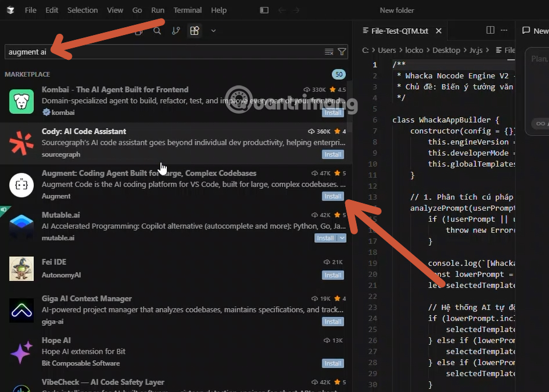Click the Cody 360K download count
The height and width of the screenshot is (392, 549).
pos(319,132)
